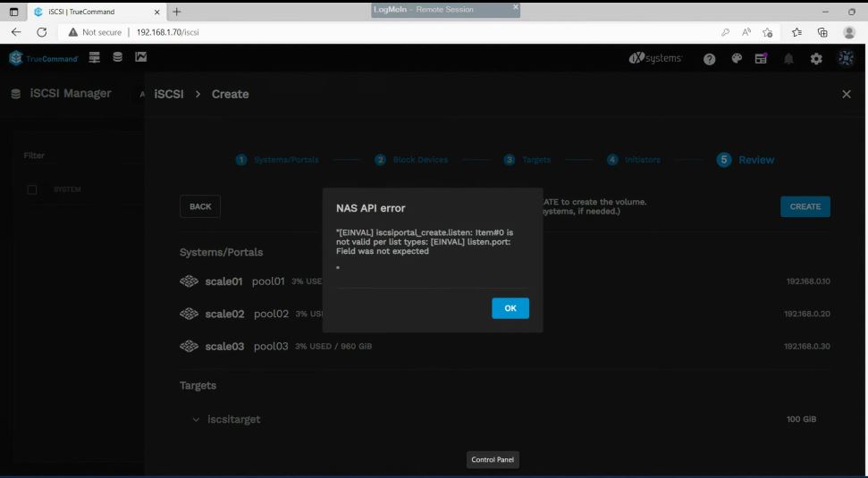Close the iSCSI Create panel with X
Image resolution: width=868 pixels, height=478 pixels.
click(846, 94)
